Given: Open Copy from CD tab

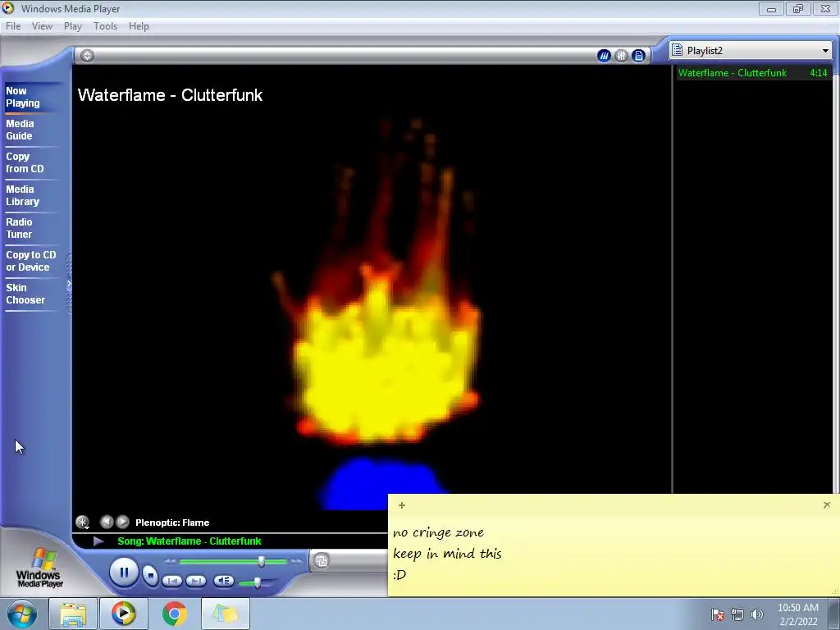Looking at the screenshot, I should coord(25,162).
